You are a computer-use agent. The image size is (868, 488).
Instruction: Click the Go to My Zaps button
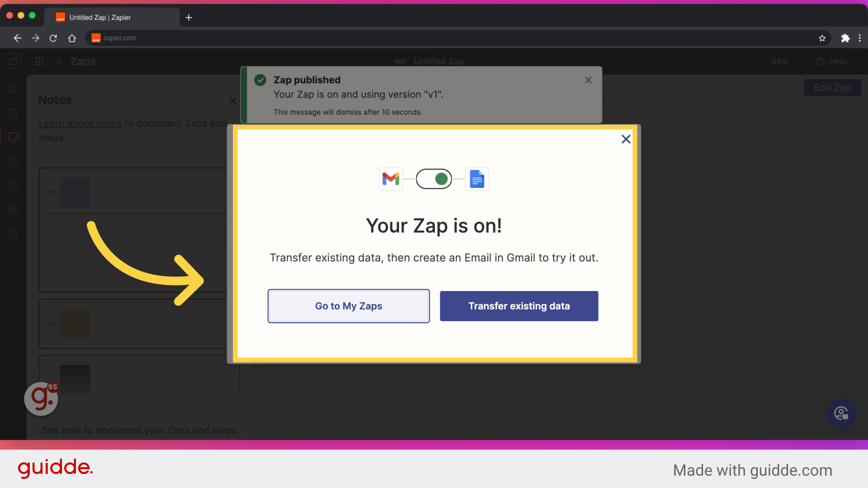(349, 306)
